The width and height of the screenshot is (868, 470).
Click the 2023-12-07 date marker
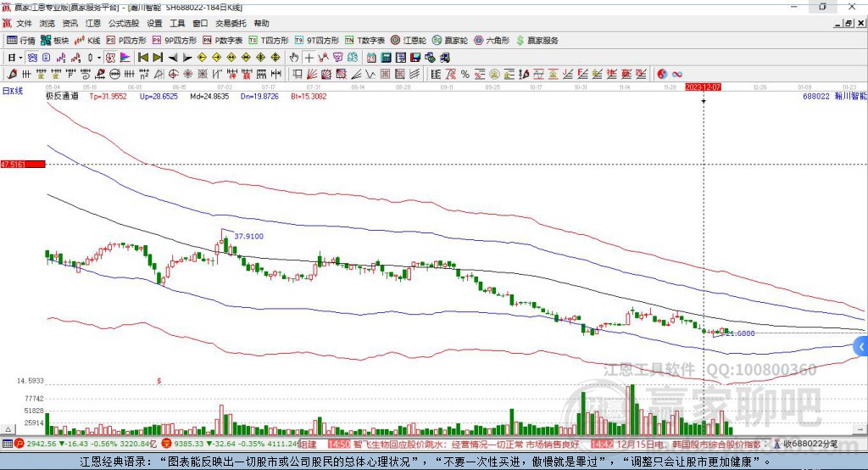[703, 87]
